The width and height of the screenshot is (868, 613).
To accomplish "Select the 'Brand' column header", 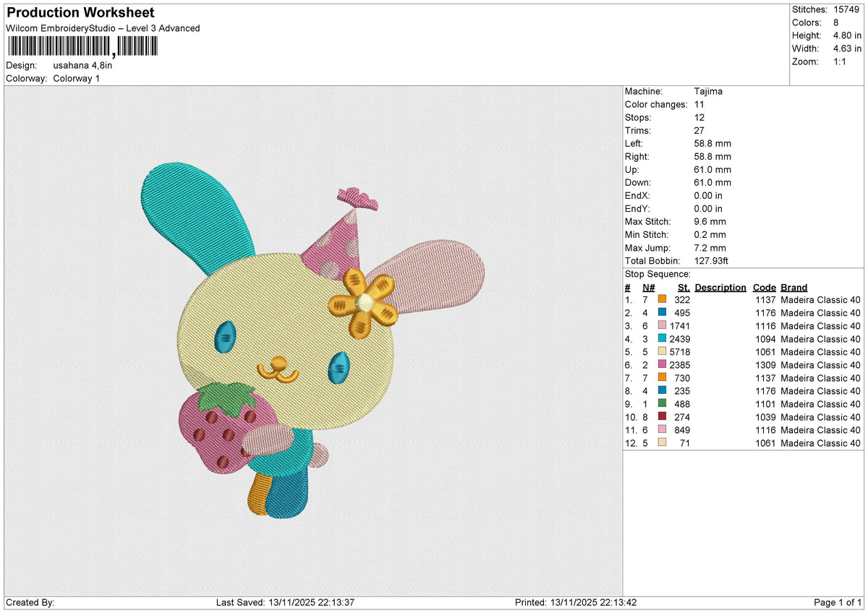I will pyautogui.click(x=794, y=288).
